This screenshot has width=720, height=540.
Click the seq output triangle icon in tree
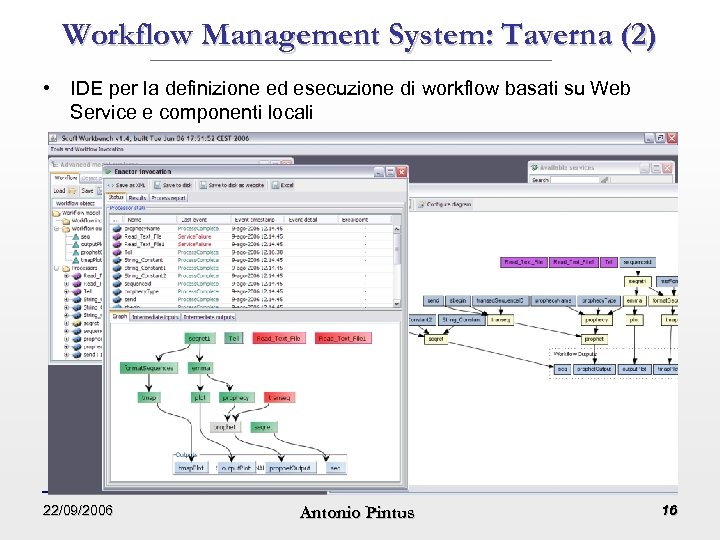coord(76,236)
